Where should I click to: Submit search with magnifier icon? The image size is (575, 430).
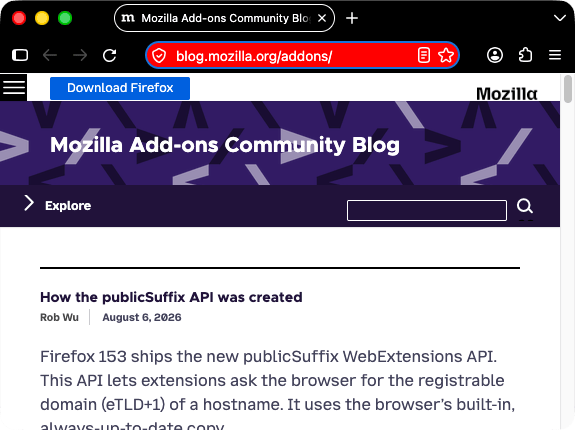pyautogui.click(x=525, y=206)
